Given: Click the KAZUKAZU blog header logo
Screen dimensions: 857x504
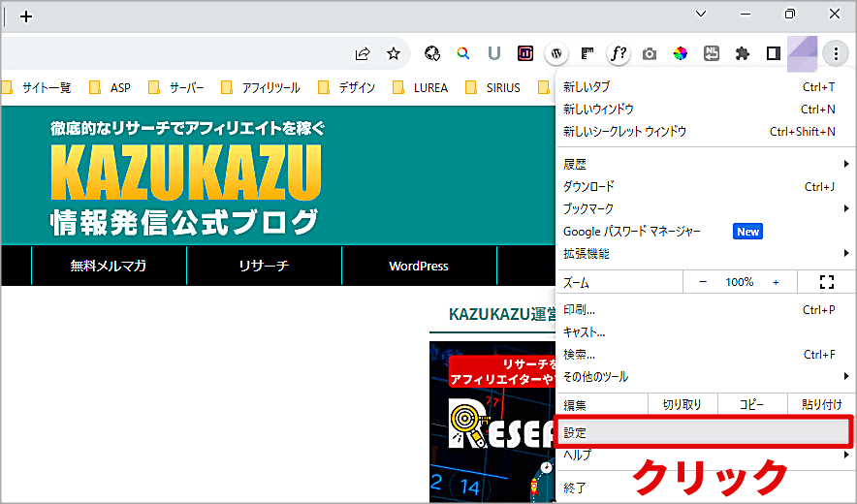Looking at the screenshot, I should click(x=187, y=177).
